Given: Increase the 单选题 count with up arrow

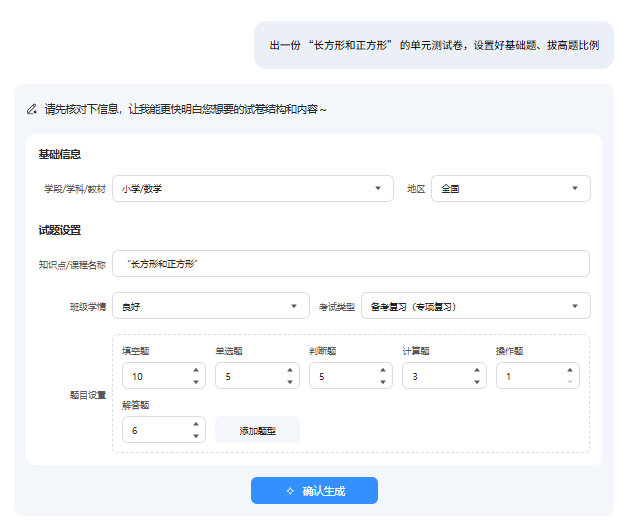Looking at the screenshot, I should pos(290,370).
